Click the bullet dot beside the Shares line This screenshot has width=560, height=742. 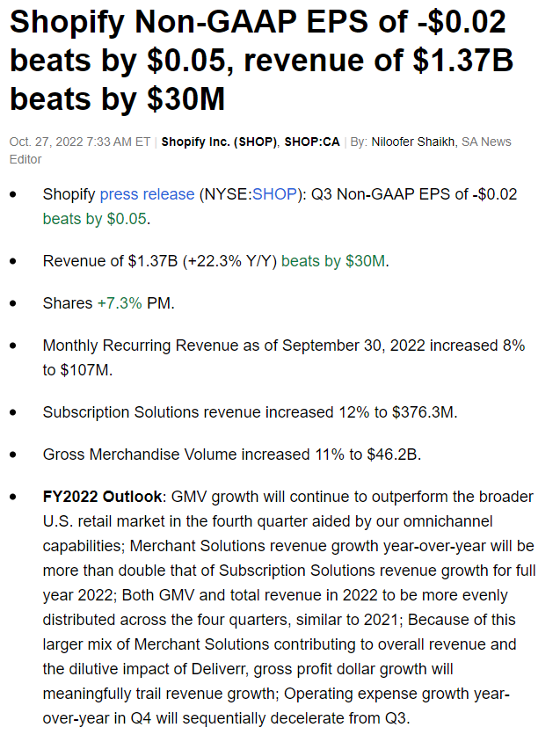pyautogui.click(x=13, y=303)
